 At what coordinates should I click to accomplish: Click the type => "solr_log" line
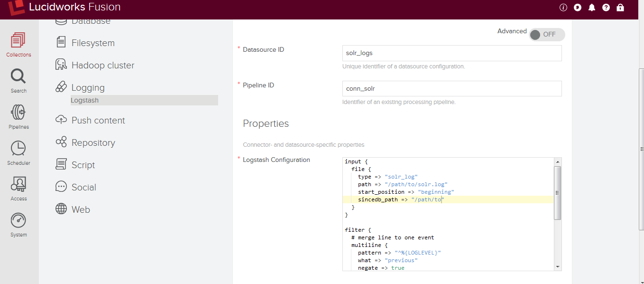(x=387, y=177)
